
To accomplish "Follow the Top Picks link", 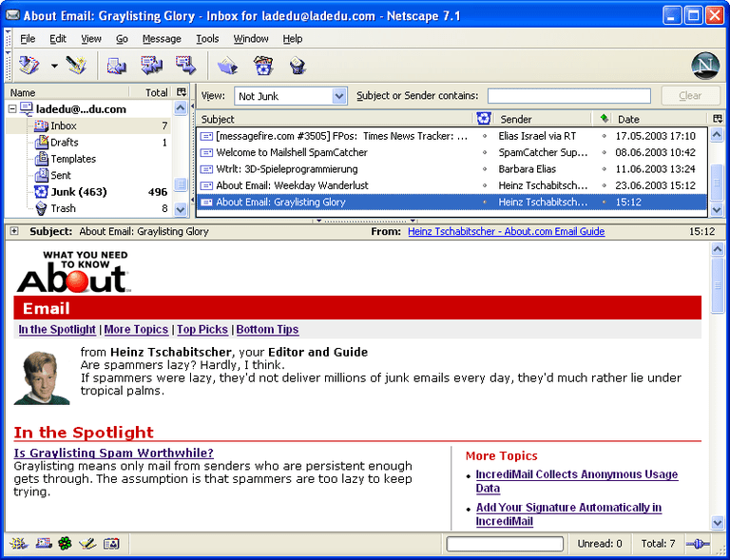I will click(202, 329).
